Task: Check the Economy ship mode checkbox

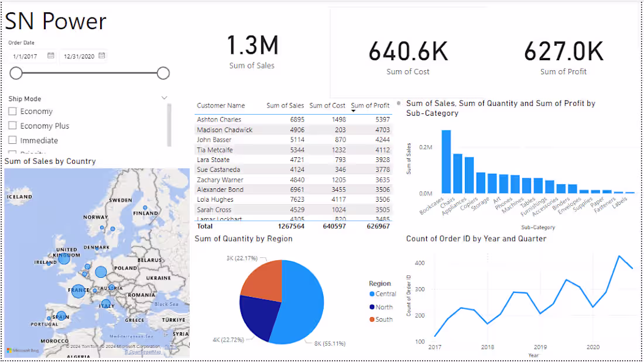Action: (x=13, y=111)
